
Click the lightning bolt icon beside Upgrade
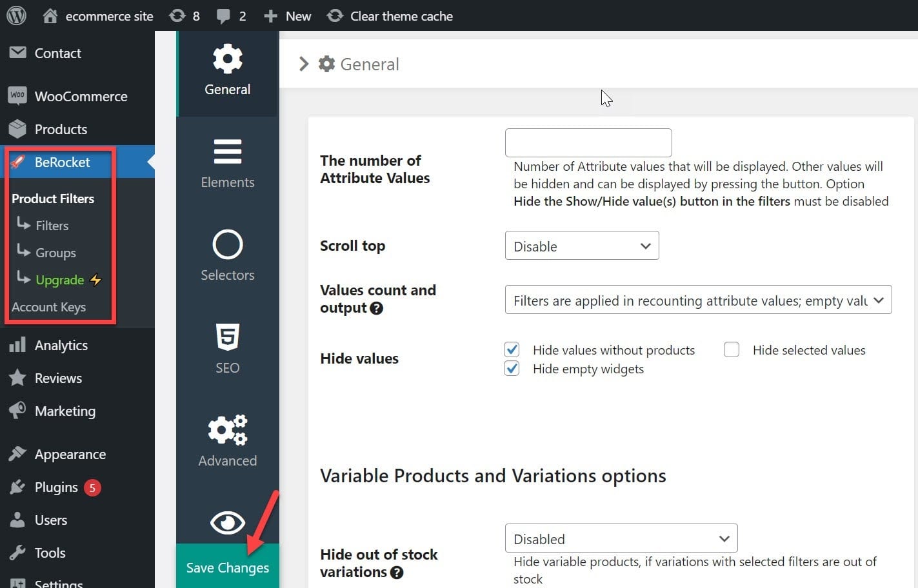[x=95, y=280]
